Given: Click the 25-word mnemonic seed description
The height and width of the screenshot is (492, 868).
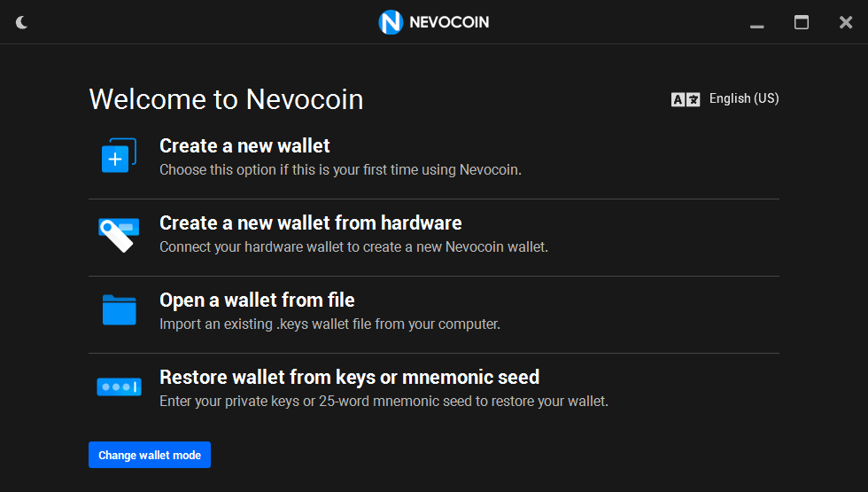Looking at the screenshot, I should (384, 401).
